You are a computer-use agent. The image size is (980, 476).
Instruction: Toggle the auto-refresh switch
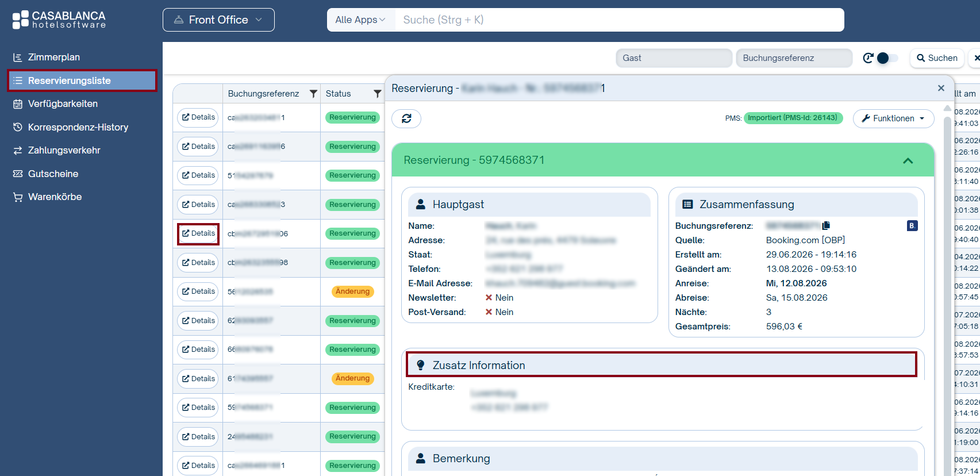tap(887, 58)
